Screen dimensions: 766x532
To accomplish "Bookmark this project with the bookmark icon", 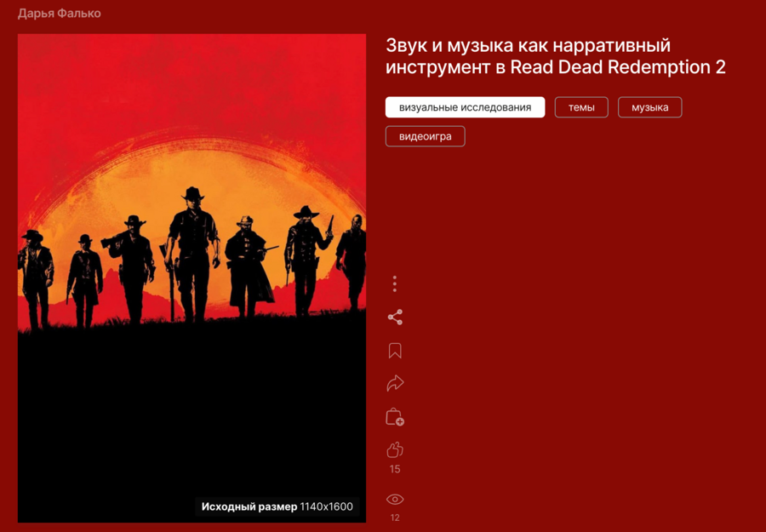I will (x=395, y=351).
